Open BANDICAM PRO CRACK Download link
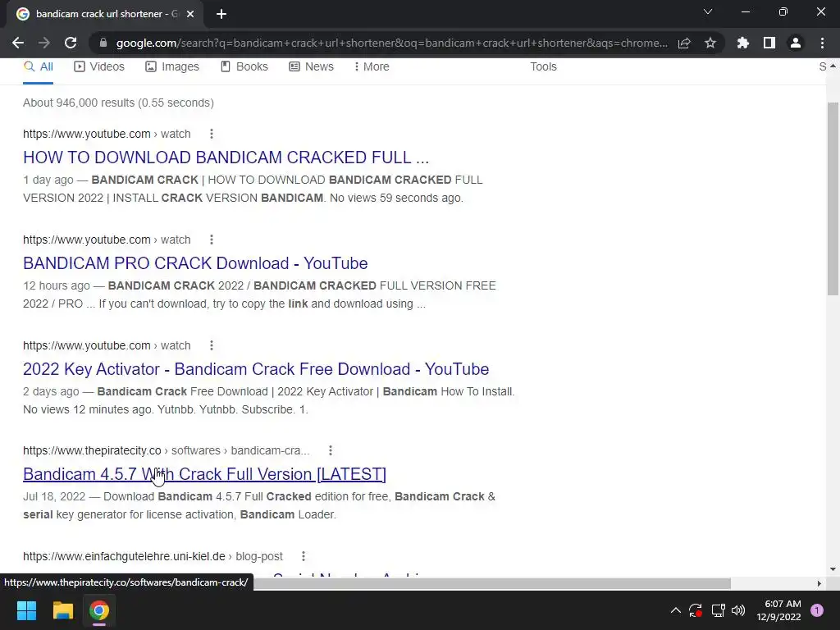 point(195,263)
